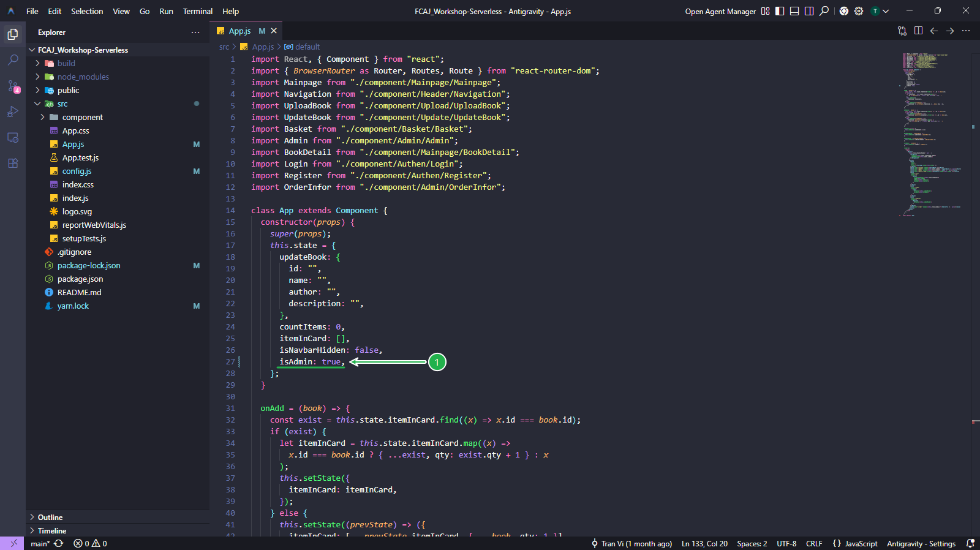Click src in the breadcrumb path
This screenshot has width=980, height=550.
(224, 47)
